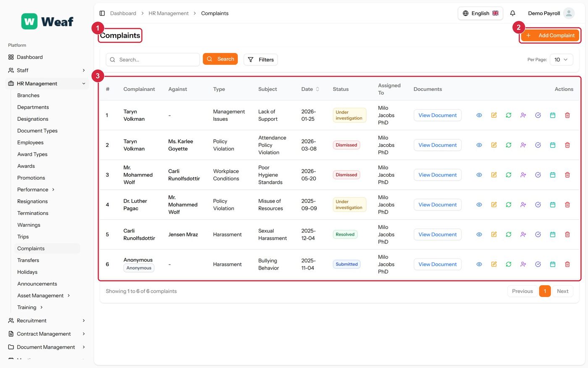View complaint 4 Misuse of Resources eye icon
Viewport: 588px width, 368px height.
479,205
